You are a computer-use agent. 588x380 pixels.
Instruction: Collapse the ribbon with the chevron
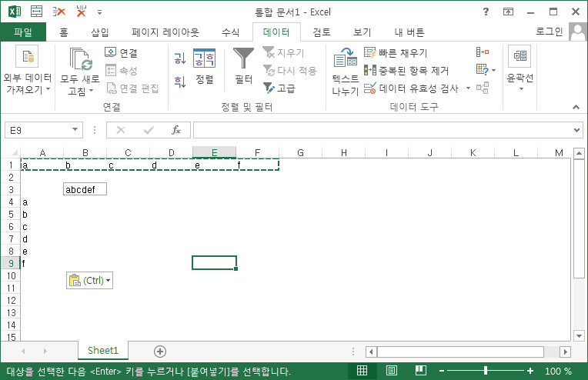[x=576, y=107]
